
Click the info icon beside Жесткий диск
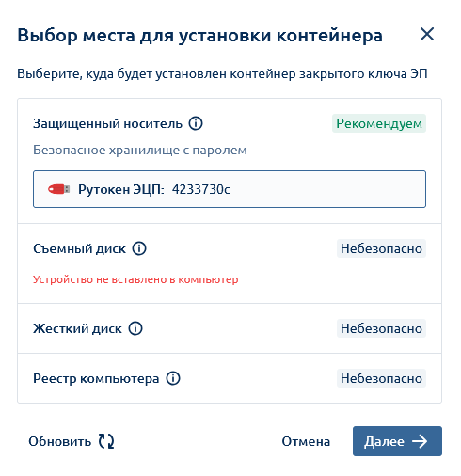tap(135, 328)
